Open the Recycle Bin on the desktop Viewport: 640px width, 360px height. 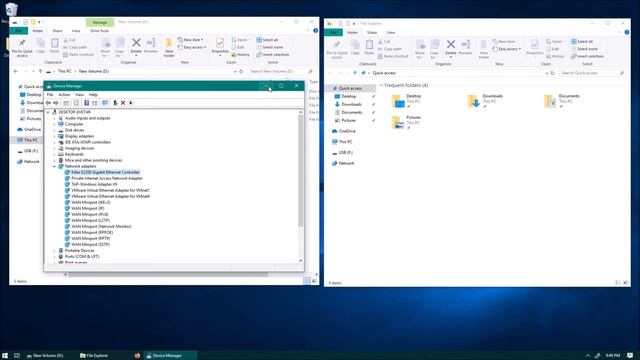coord(11,9)
